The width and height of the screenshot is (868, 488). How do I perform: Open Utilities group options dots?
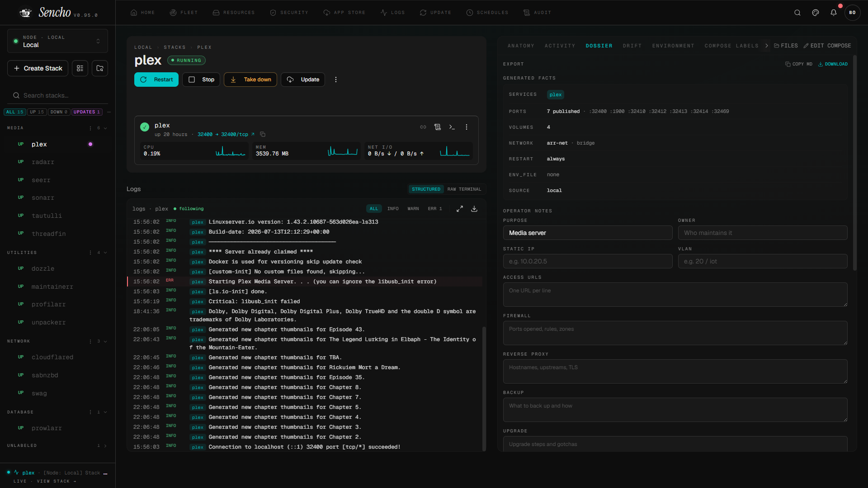tap(90, 253)
